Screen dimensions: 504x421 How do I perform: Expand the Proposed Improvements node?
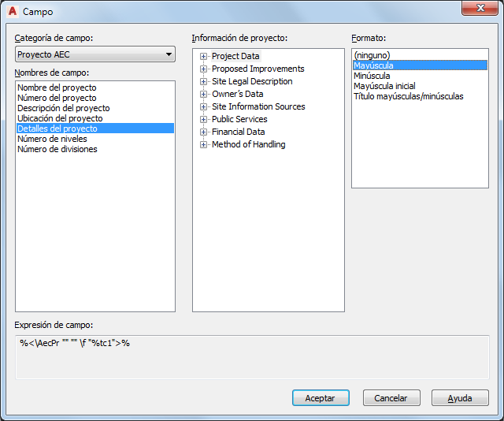(203, 69)
